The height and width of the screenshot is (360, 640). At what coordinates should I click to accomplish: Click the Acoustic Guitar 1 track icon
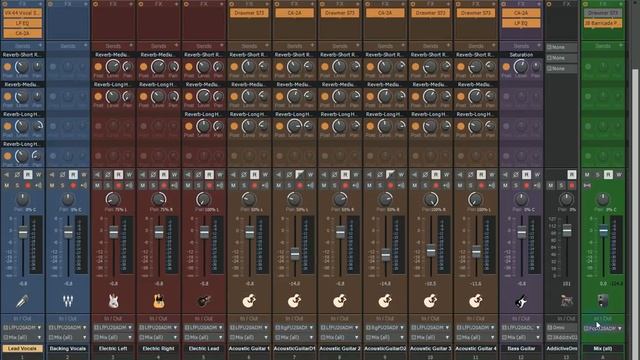click(249, 301)
